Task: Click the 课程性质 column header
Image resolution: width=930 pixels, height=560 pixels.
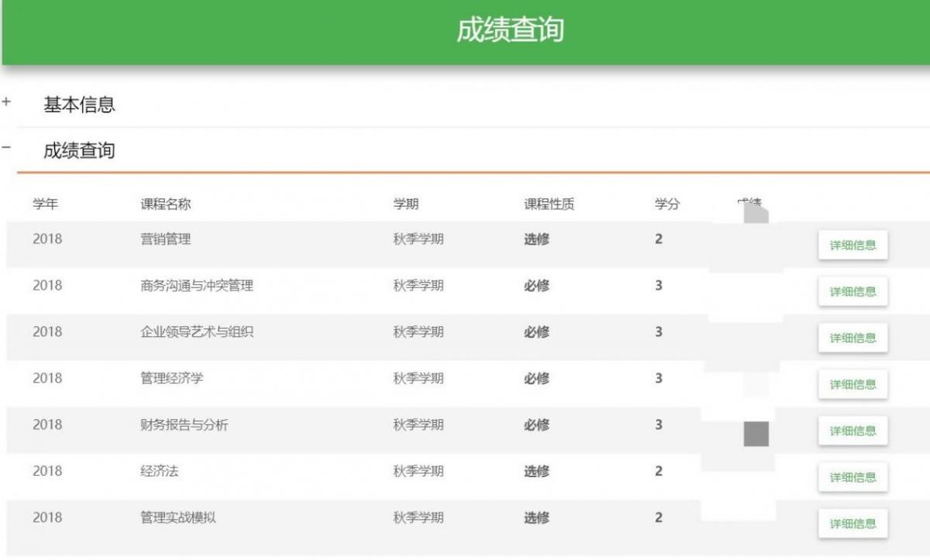Action: (x=549, y=204)
